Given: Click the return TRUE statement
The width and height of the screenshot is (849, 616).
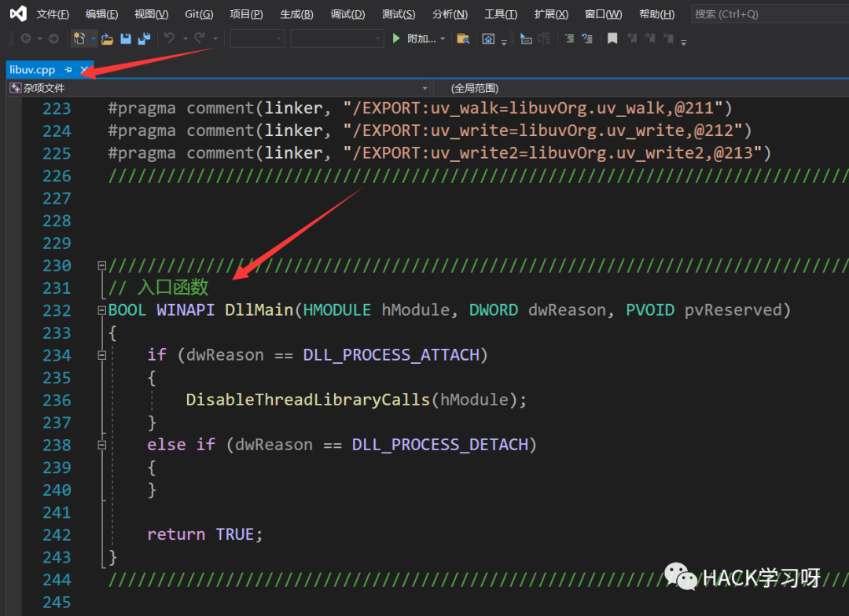Looking at the screenshot, I should tap(204, 535).
